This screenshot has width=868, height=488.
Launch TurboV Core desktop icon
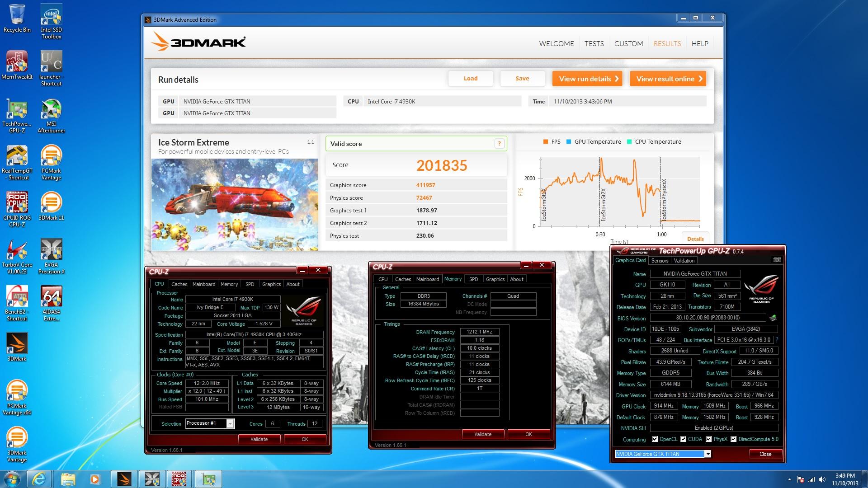click(17, 256)
